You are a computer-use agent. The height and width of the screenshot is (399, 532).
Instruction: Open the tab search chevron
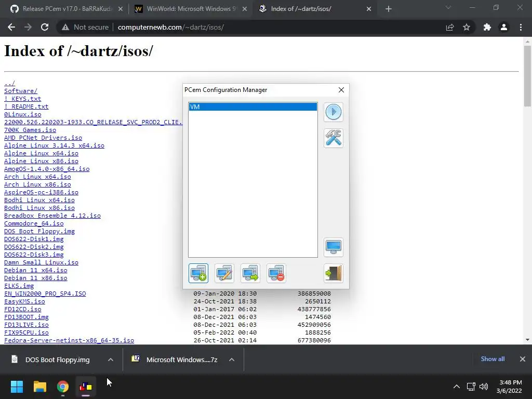[x=448, y=8]
